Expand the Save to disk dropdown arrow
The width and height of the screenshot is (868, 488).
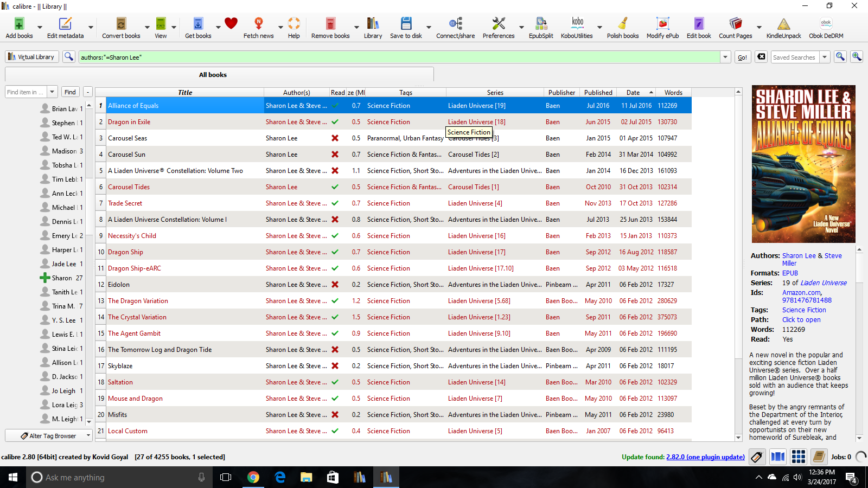coord(429,27)
